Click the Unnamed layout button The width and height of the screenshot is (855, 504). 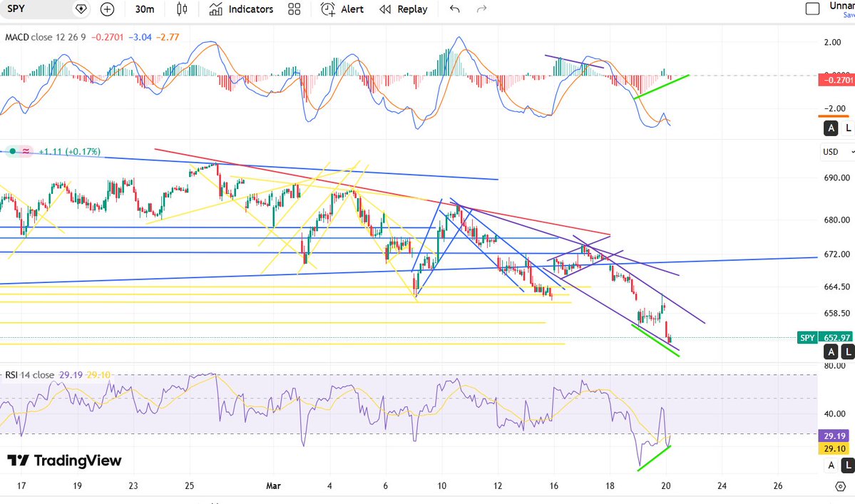point(840,6)
